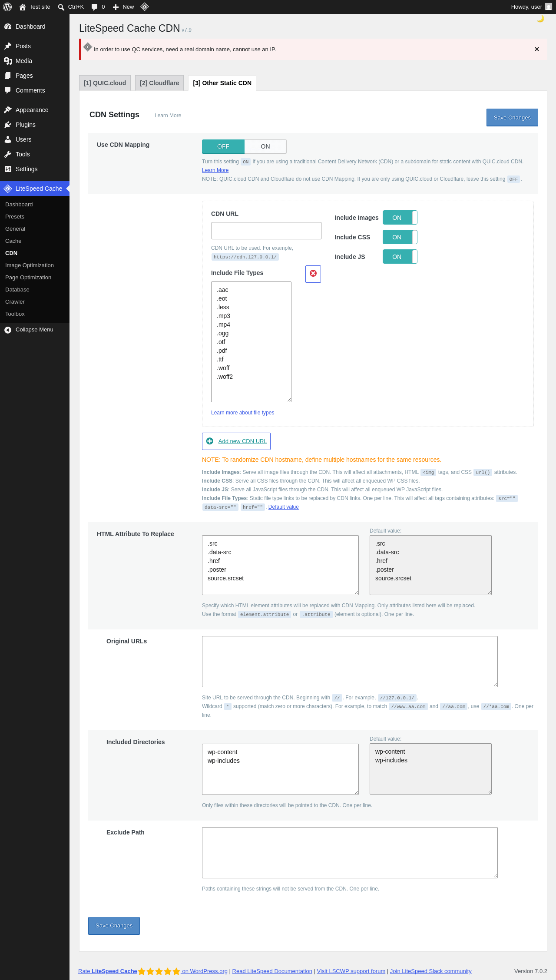556x980 pixels.
Task: Open Dashboard via its gauge icon
Action: [8, 26]
